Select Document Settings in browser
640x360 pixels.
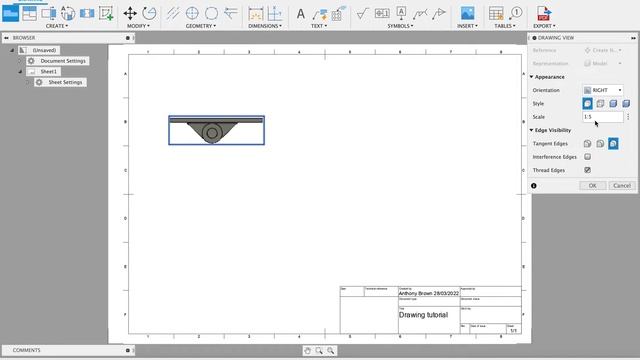(63, 61)
